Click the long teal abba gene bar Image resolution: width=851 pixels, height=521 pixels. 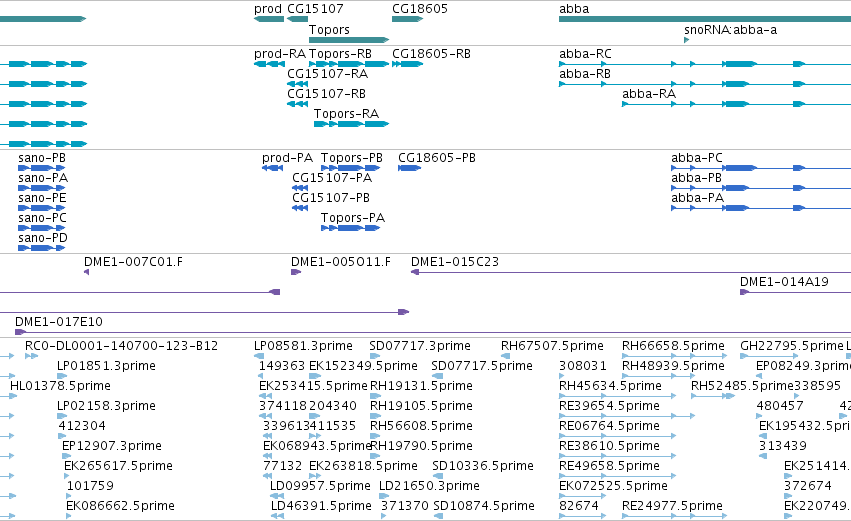coord(704,19)
